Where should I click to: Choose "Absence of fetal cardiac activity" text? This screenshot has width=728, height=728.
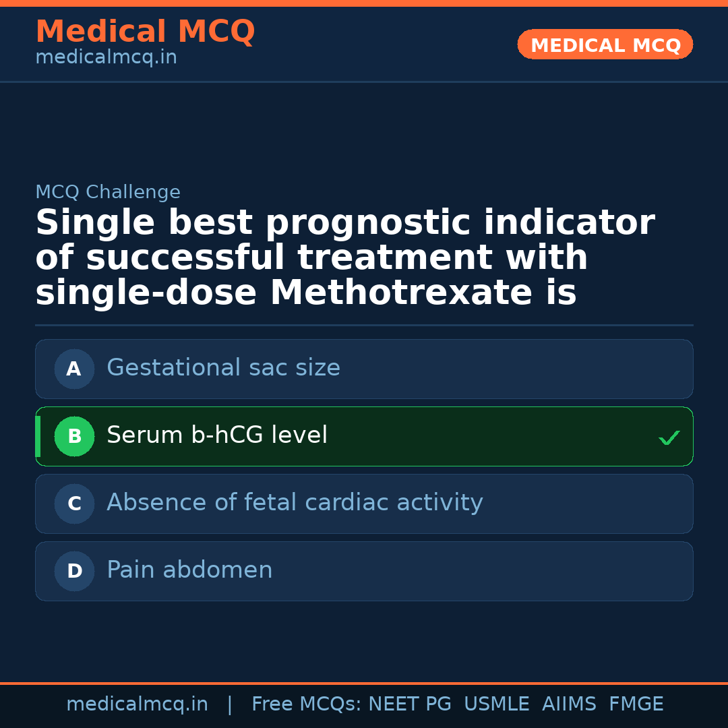(295, 503)
